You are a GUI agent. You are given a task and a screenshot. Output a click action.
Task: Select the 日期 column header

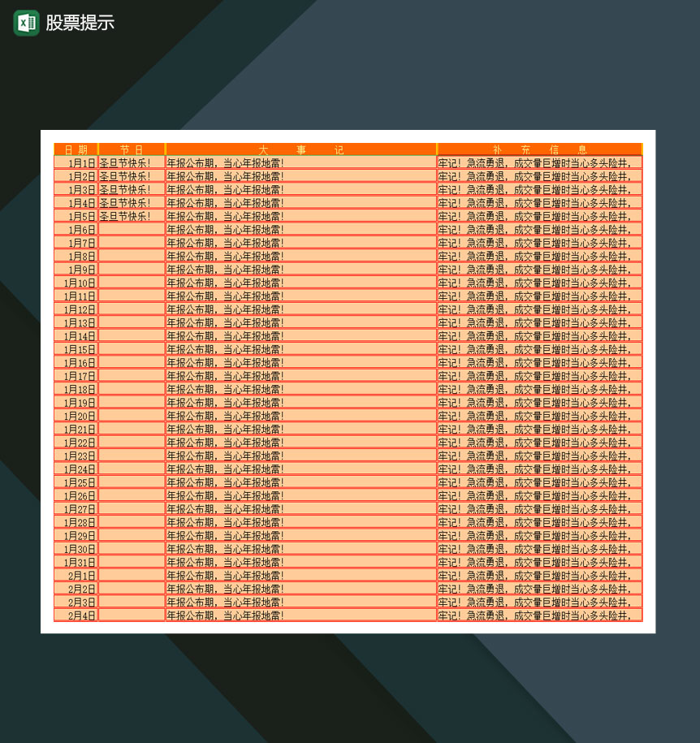76,149
